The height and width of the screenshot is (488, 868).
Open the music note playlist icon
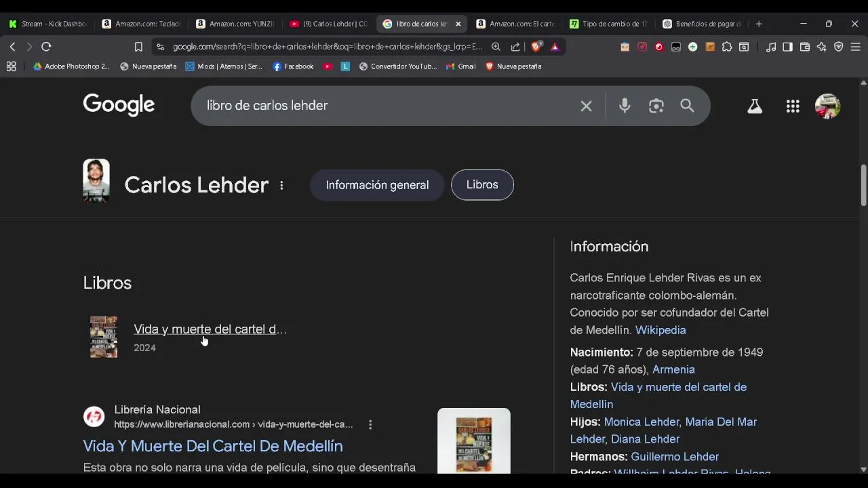pos(771,47)
